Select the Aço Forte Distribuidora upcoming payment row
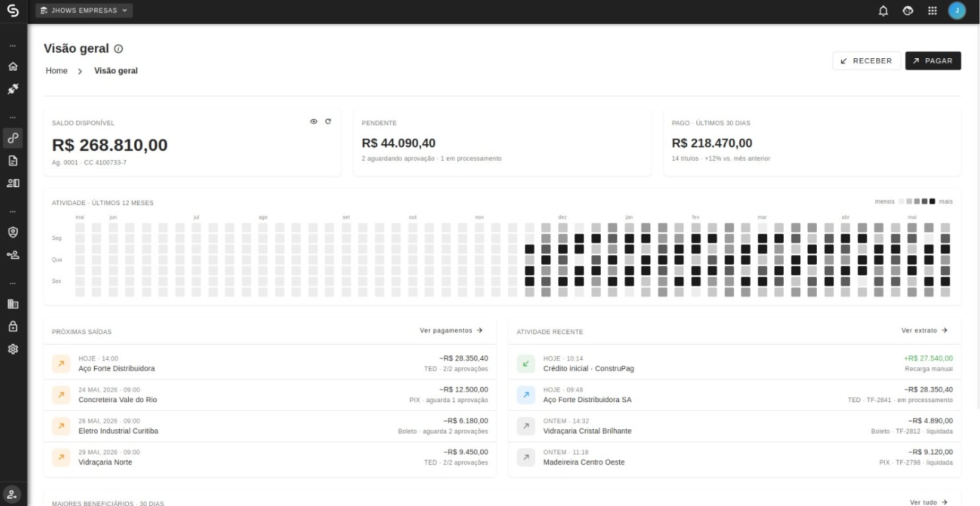The height and width of the screenshot is (506, 980). [270, 364]
